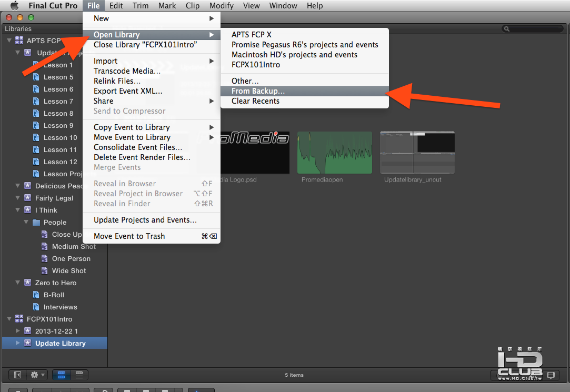Select the Updatelibrary_uncut clip thumbnail
Viewport: 570px width, 392px height.
click(x=417, y=153)
